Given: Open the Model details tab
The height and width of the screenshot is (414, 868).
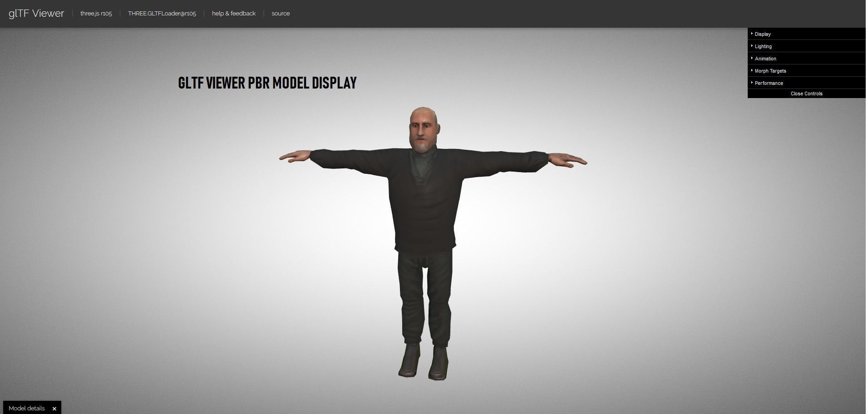Looking at the screenshot, I should pos(27,408).
